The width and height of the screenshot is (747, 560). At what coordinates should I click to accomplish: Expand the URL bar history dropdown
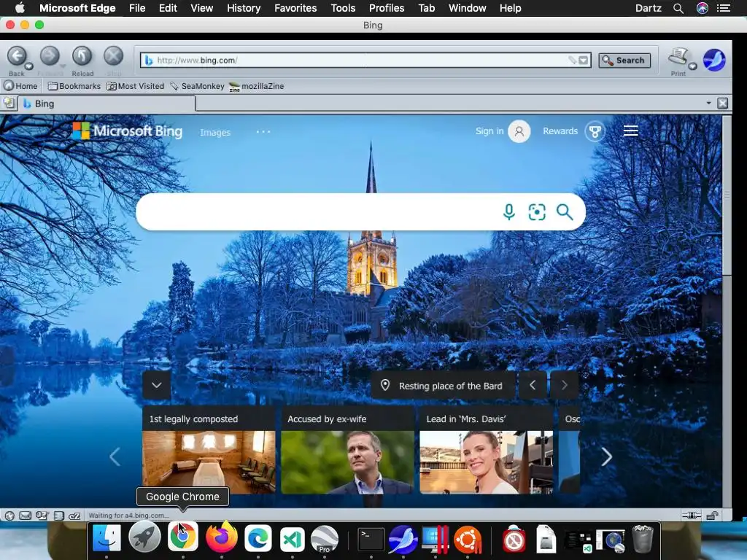pyautogui.click(x=584, y=60)
